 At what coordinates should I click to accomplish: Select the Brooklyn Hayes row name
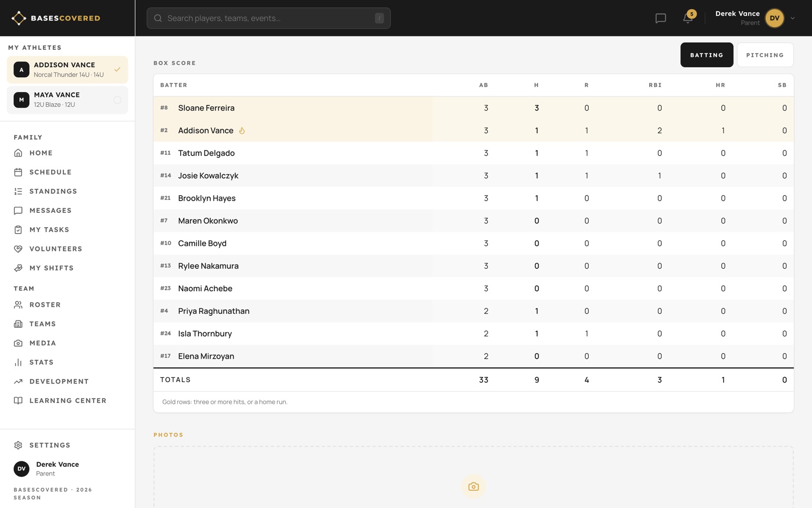[x=207, y=198]
